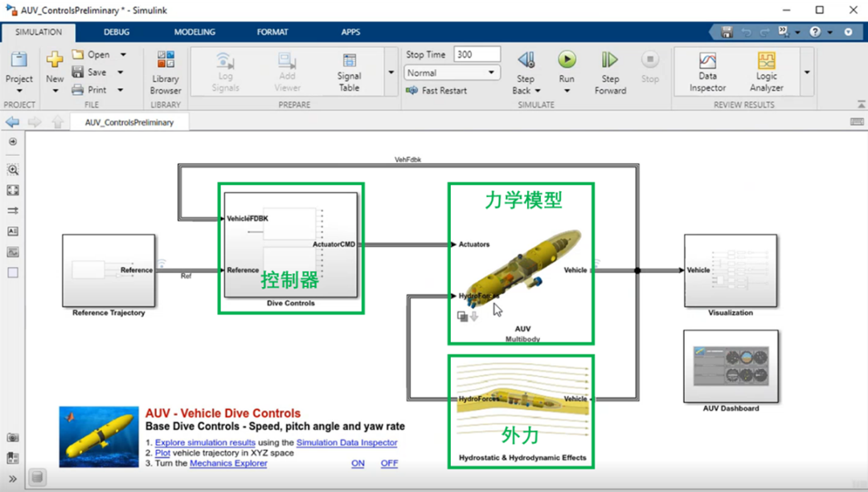Expand the Prepare gallery arrow
868x492 pixels.
pyautogui.click(x=391, y=72)
